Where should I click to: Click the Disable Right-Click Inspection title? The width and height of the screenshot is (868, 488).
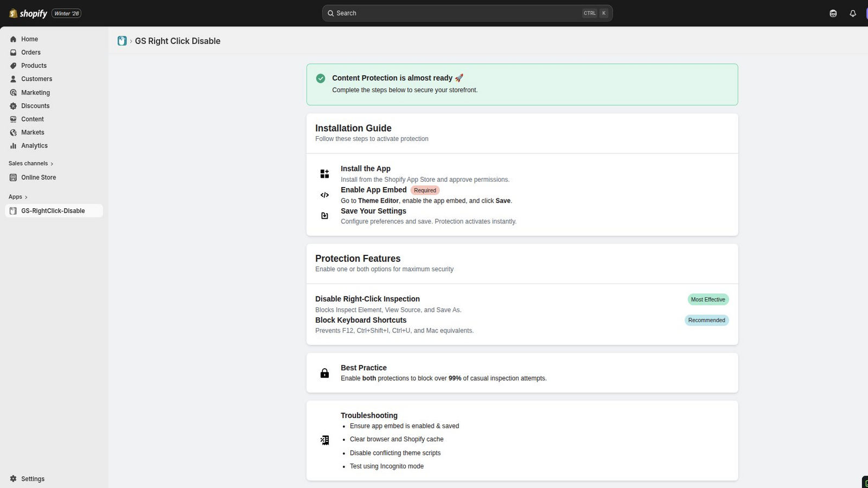367,299
